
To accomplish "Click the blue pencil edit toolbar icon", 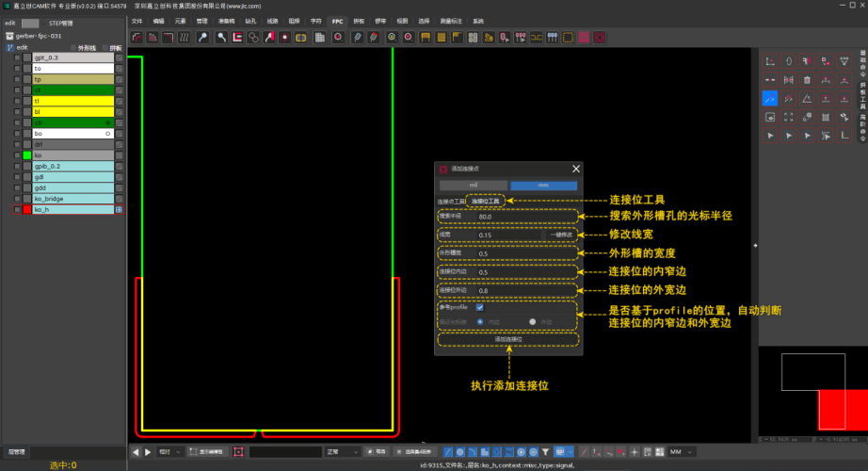I will click(x=358, y=38).
